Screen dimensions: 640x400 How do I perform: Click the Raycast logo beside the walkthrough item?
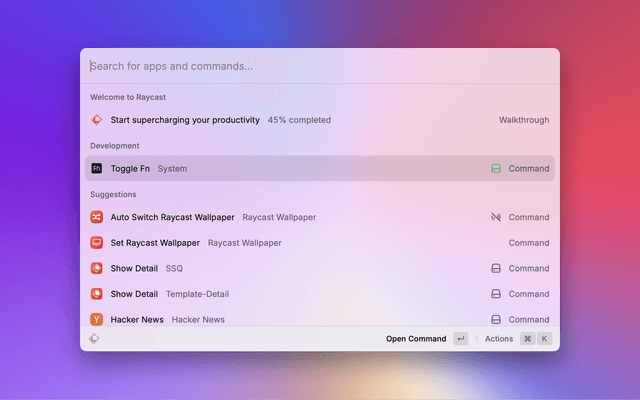point(97,120)
